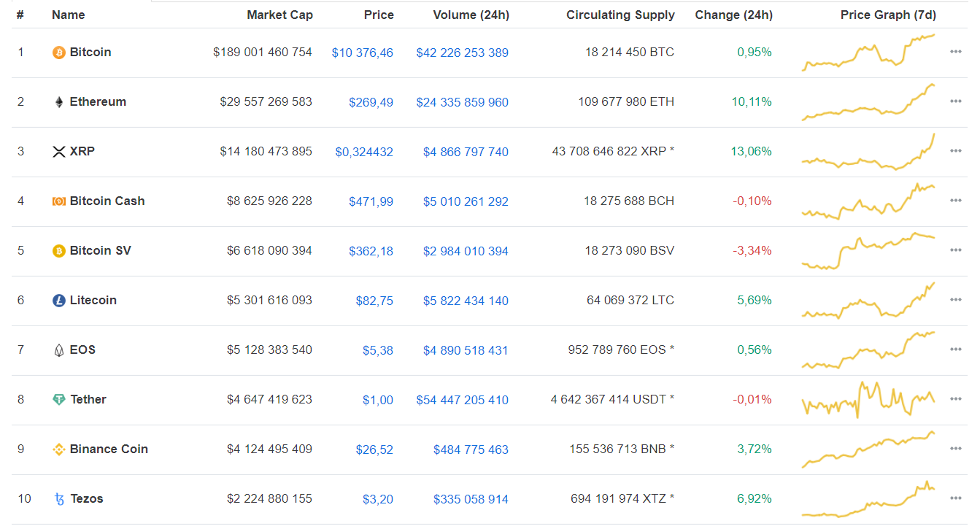Sort the table by Name column header
The width and height of the screenshot is (980, 529).
[69, 15]
